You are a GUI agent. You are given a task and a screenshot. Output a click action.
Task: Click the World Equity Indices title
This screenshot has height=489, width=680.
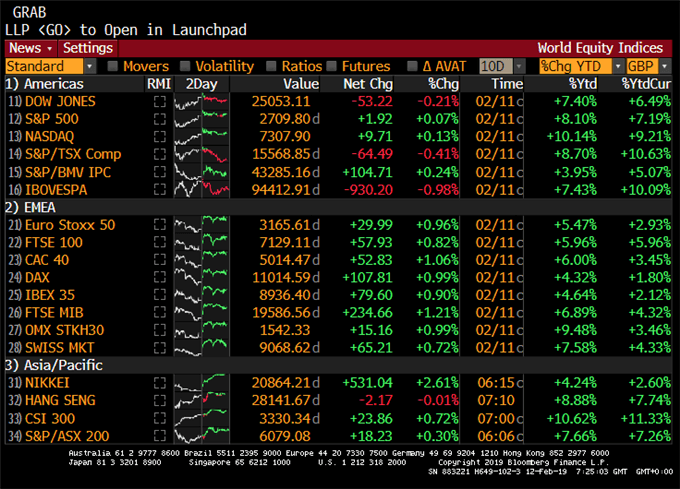point(600,48)
